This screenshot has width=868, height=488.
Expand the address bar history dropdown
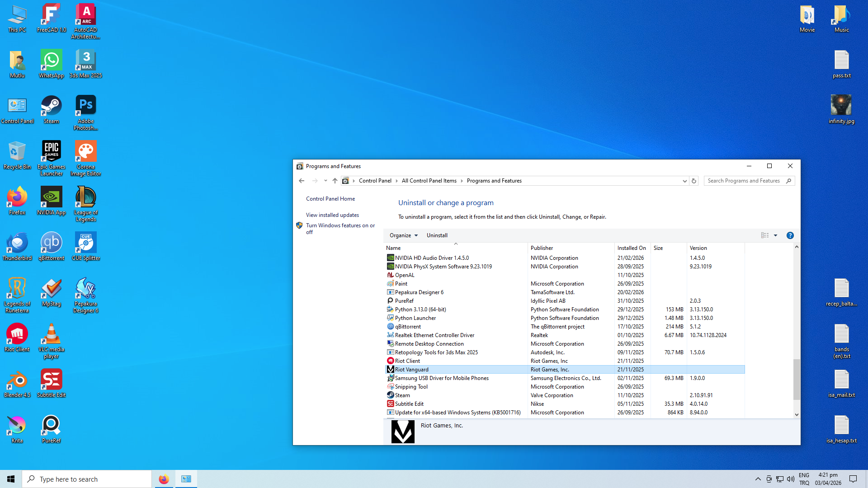684,181
